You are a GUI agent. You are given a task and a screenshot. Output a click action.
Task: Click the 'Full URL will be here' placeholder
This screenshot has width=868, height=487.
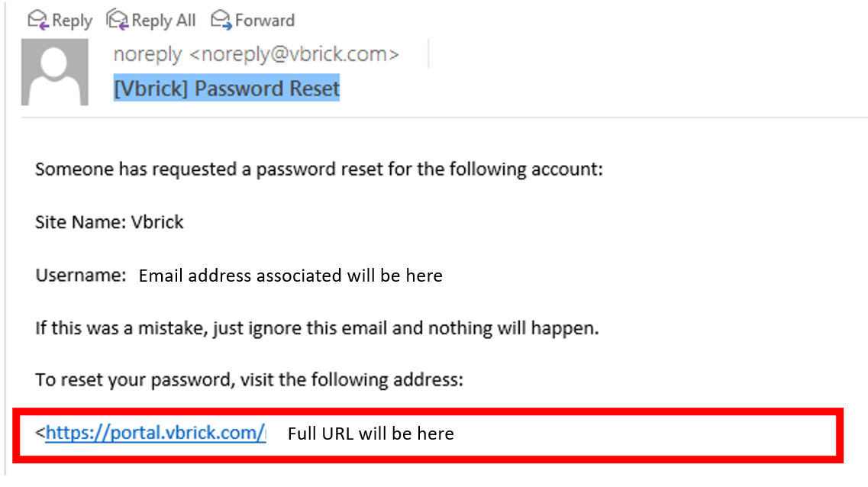pyautogui.click(x=371, y=434)
